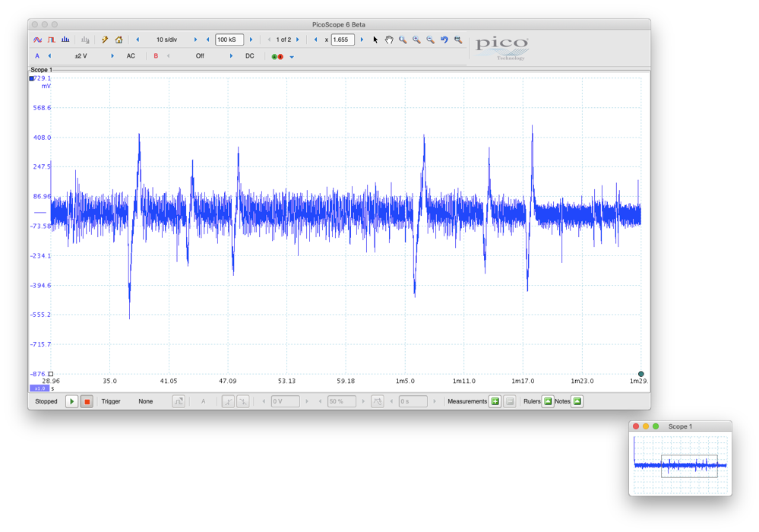Toggle the Notes panel button
The height and width of the screenshot is (532, 759).
pos(577,401)
